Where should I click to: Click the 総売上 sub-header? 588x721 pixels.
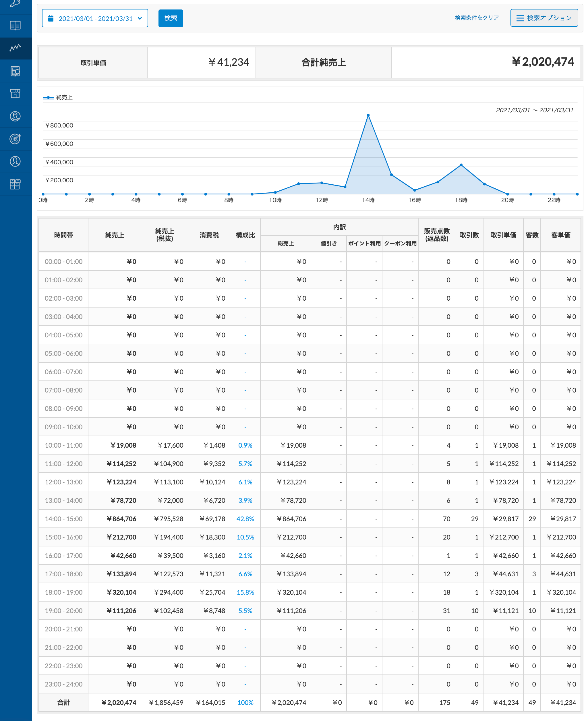(x=286, y=243)
